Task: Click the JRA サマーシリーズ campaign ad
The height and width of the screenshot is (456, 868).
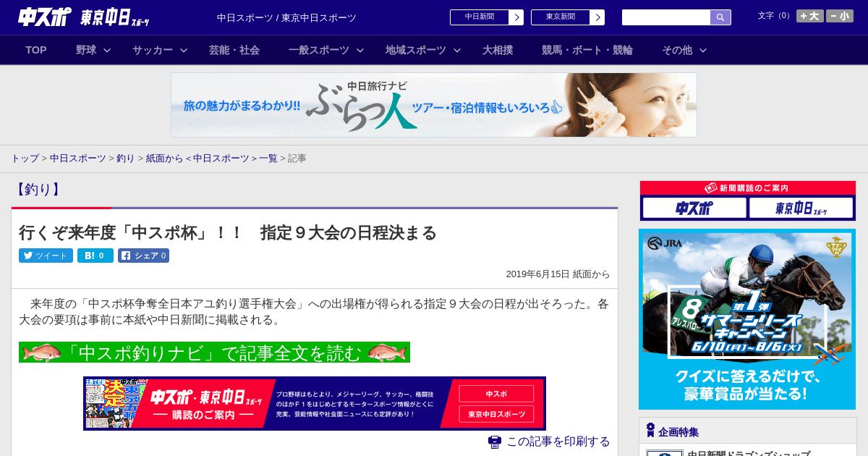Action: click(x=747, y=319)
